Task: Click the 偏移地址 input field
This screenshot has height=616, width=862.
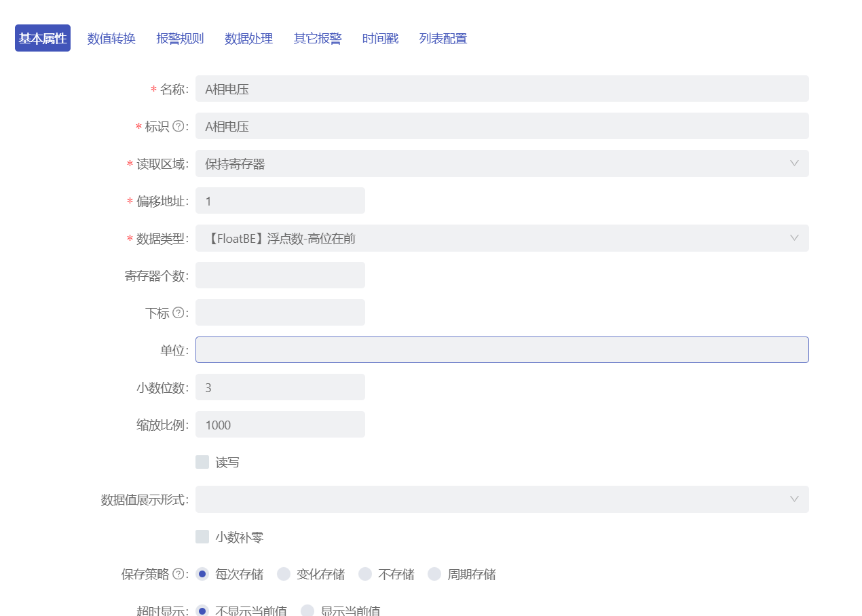Action: 280,201
